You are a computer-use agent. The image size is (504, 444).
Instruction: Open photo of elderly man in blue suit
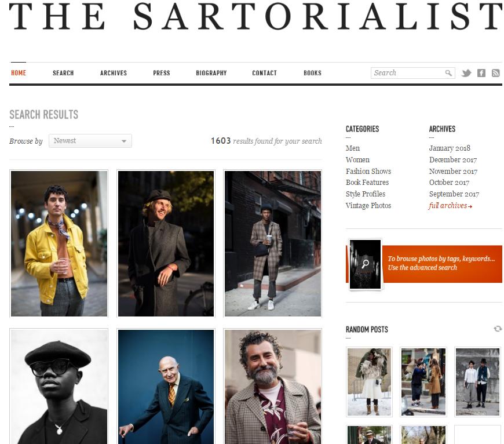click(x=166, y=386)
